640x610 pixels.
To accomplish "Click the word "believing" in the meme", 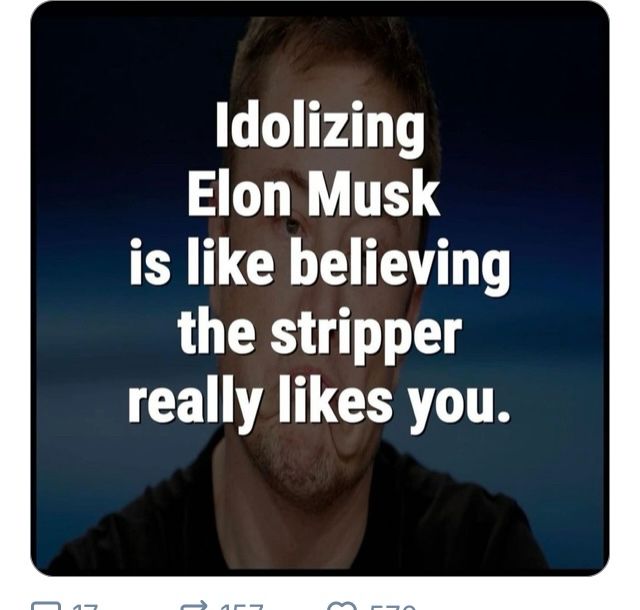I will pyautogui.click(x=399, y=266).
